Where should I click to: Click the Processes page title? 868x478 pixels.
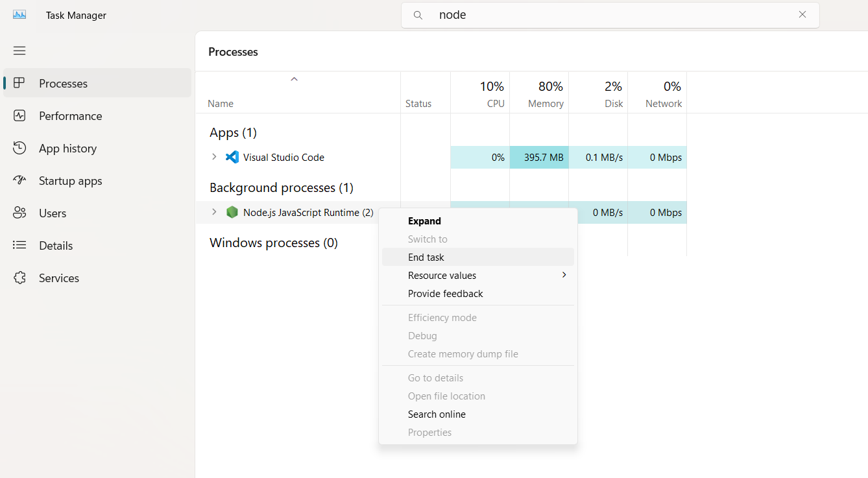tap(233, 52)
